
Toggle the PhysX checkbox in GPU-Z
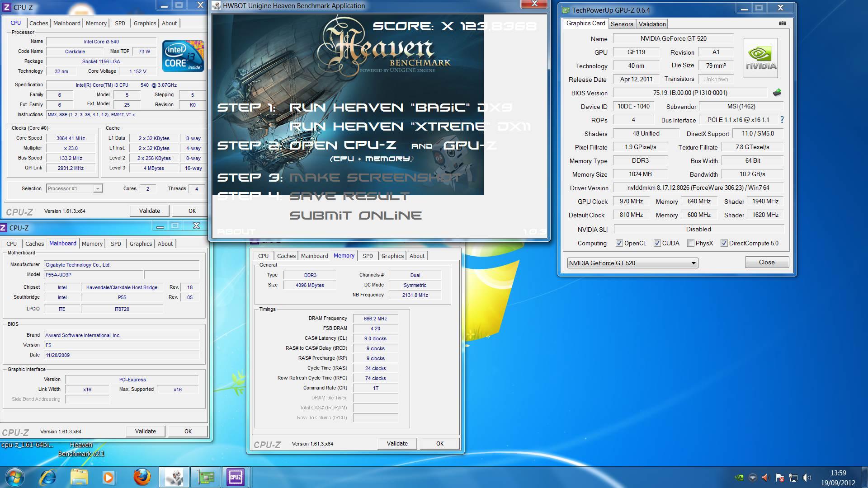[690, 243]
